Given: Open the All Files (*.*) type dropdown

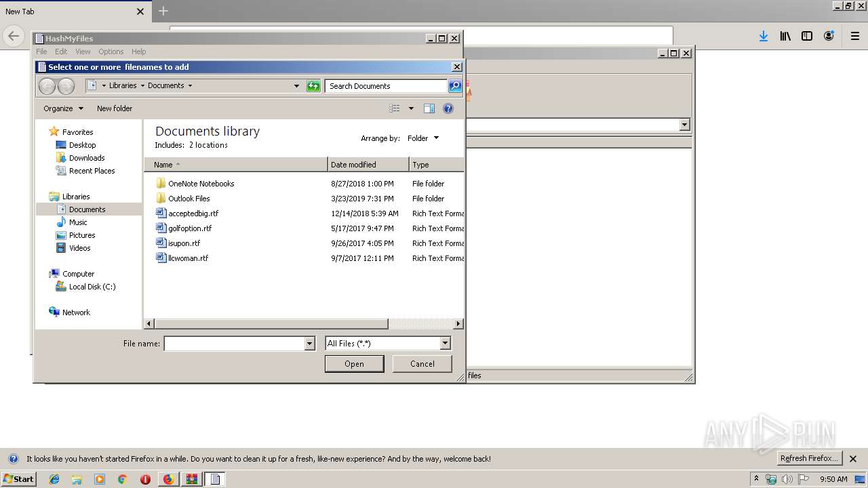Looking at the screenshot, I should tap(388, 344).
